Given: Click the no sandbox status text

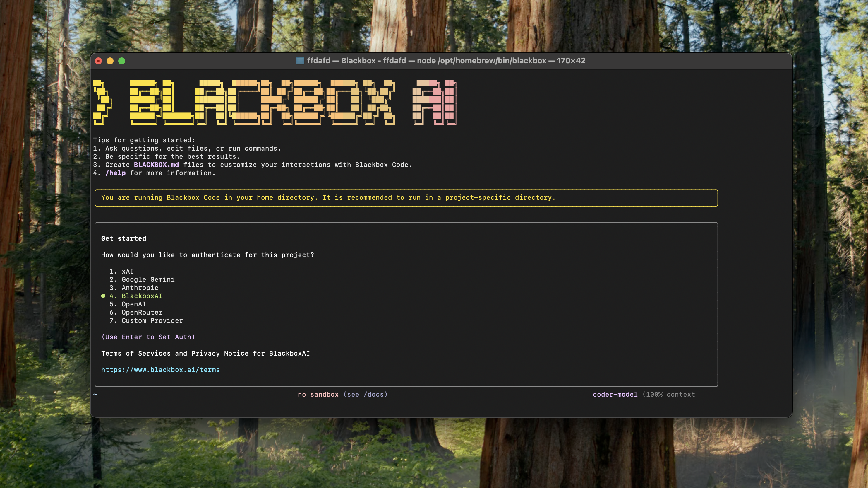Looking at the screenshot, I should coord(318,394).
